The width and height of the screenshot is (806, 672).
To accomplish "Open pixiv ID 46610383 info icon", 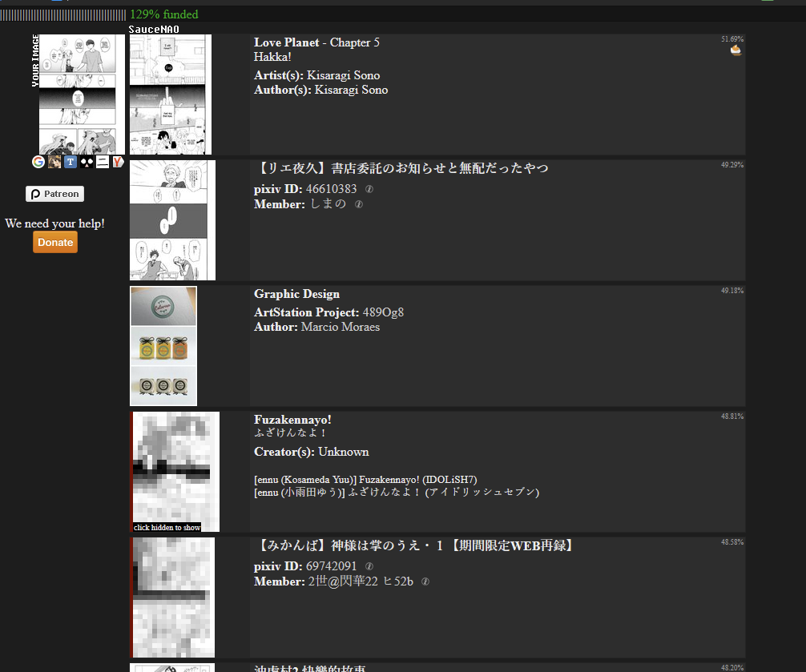I will tap(369, 189).
